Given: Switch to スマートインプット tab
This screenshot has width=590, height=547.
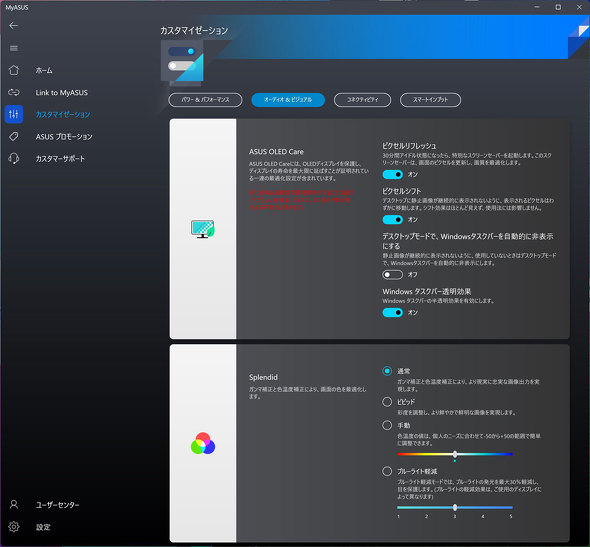Looking at the screenshot, I should [x=430, y=100].
